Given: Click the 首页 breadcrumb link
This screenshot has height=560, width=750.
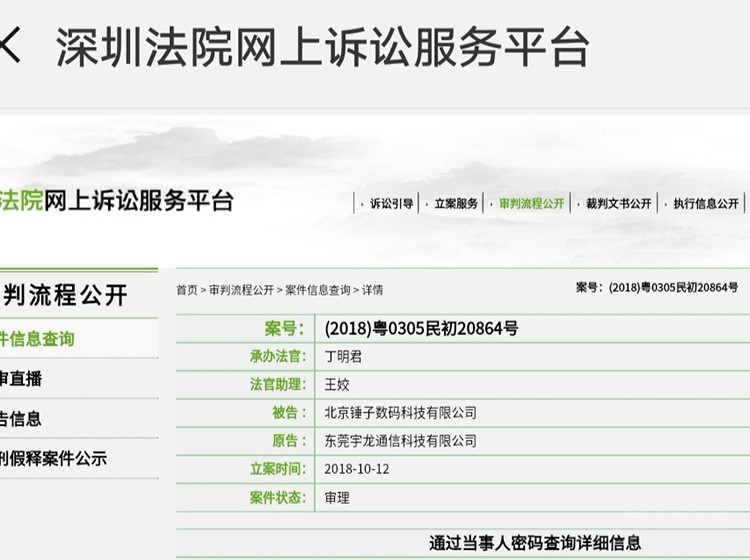Looking at the screenshot, I should [x=187, y=290].
